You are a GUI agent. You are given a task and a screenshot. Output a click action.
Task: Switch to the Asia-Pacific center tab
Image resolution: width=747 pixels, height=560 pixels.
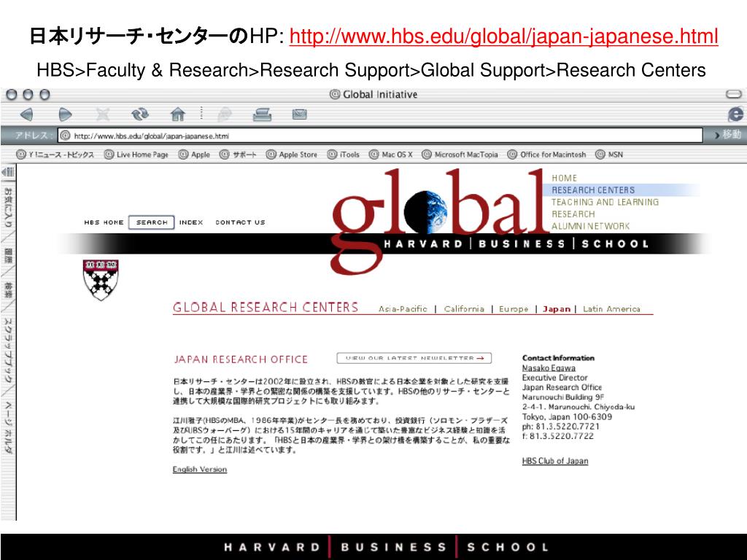point(403,309)
